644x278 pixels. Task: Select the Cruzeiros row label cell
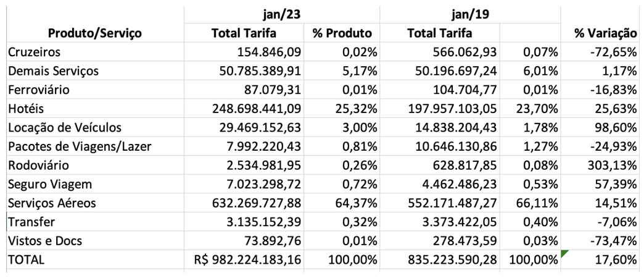95,53
